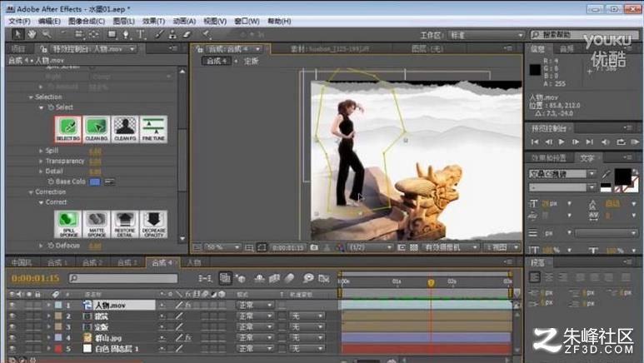Viewport: 644px width, 363px height.
Task: Collapse the Selection group
Action: tap(31, 97)
